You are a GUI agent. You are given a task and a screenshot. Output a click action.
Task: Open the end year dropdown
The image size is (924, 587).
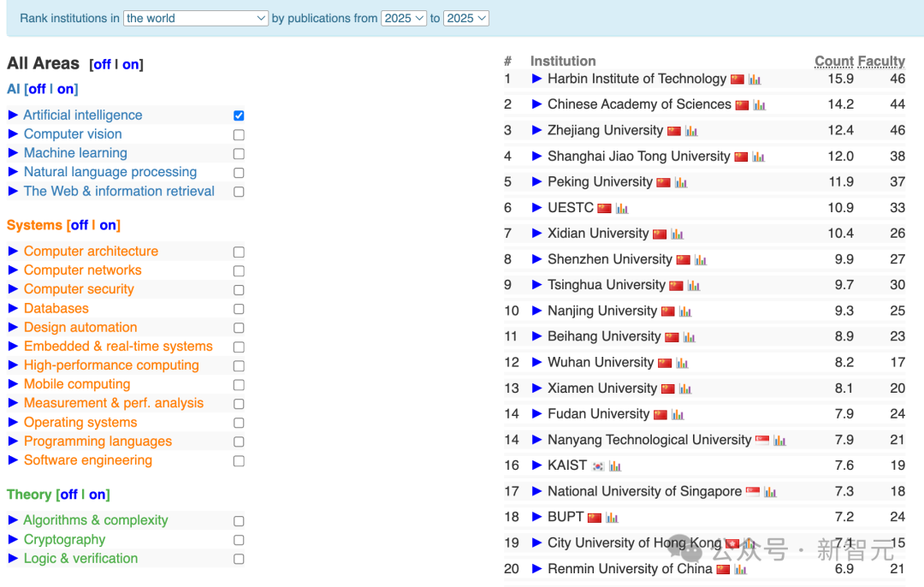[466, 18]
